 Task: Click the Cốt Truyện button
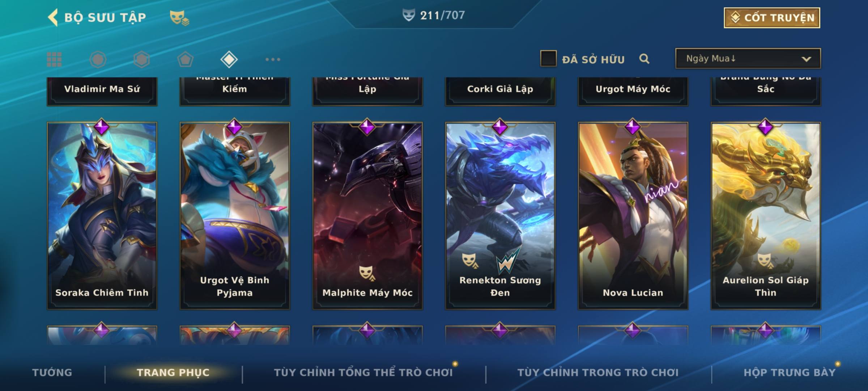772,18
